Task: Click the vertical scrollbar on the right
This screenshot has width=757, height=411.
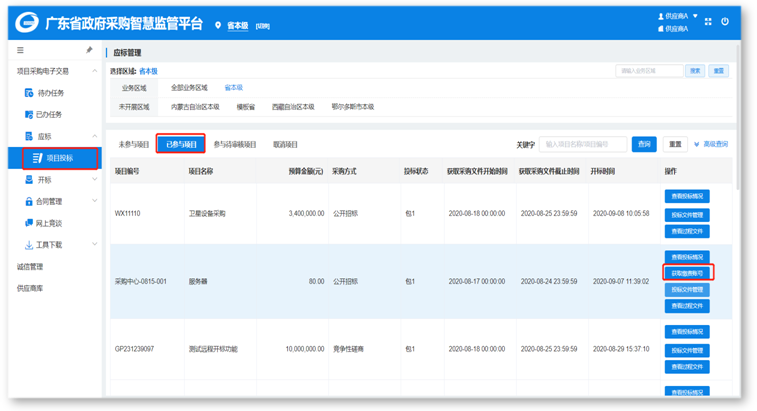Action: 738,117
